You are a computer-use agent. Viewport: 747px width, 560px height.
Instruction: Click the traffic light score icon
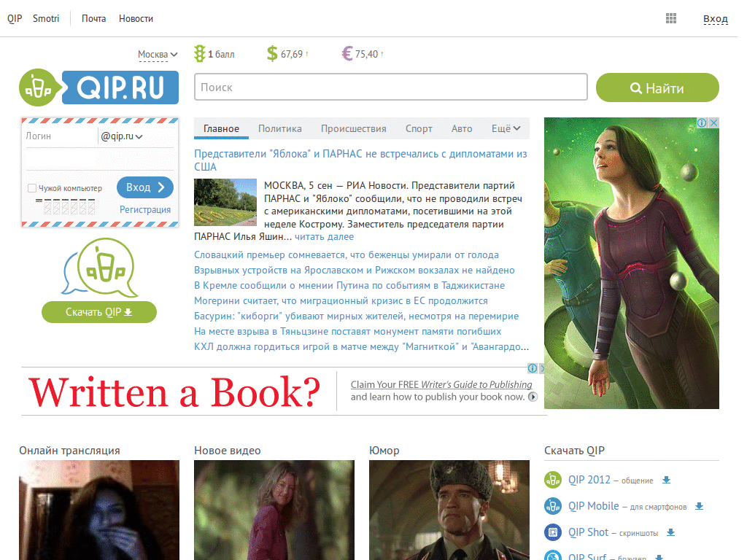pos(200,53)
